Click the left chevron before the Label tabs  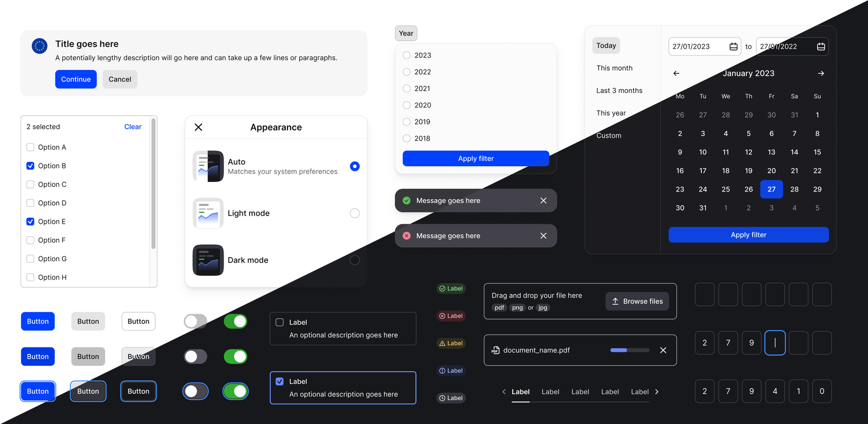click(x=504, y=392)
